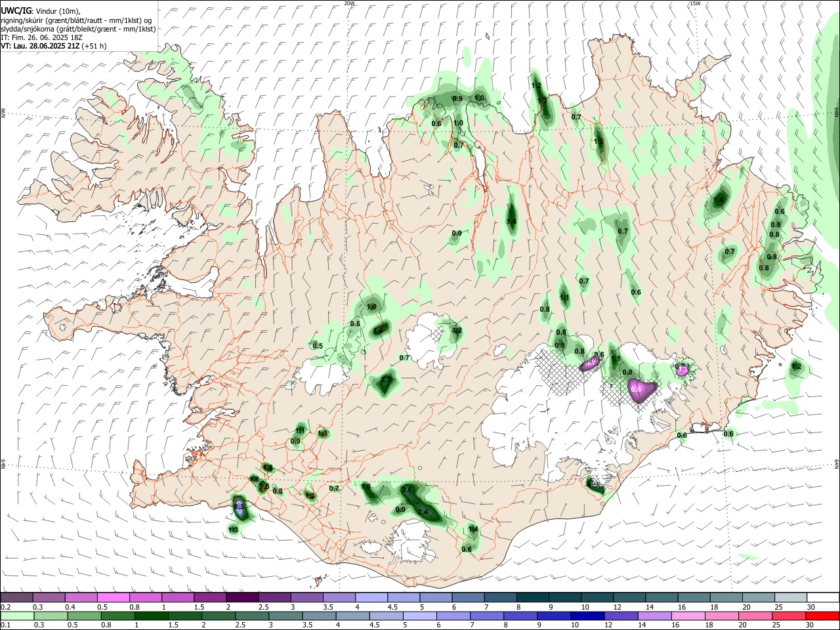Click the blue heavy-rain core near '3.3'
840x630 pixels.
tap(239, 507)
